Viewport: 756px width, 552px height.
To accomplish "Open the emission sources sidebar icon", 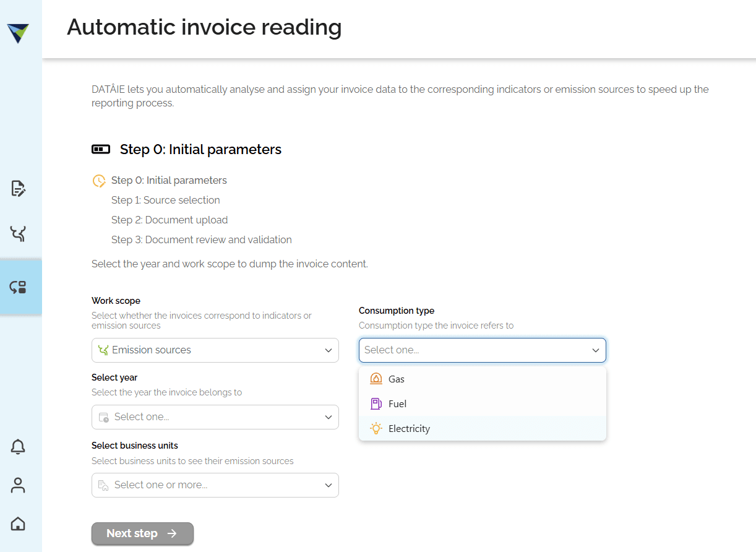I will (18, 234).
